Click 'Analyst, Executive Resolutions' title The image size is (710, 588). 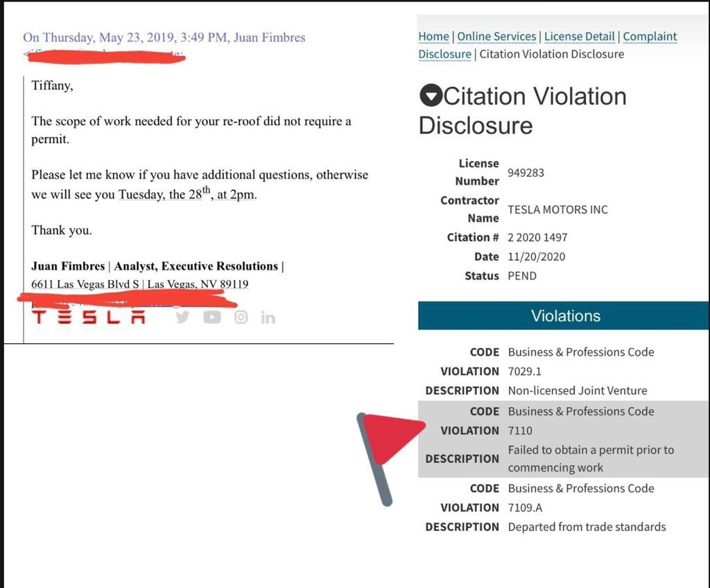coord(196,266)
